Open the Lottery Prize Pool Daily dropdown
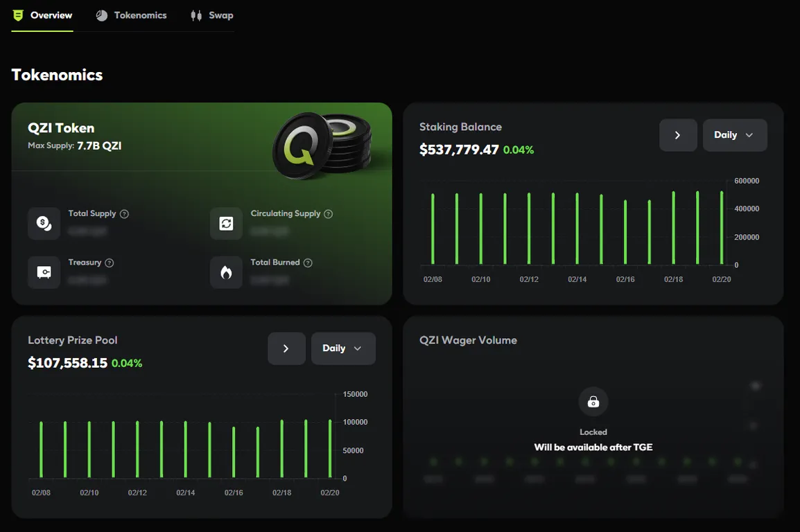 pos(343,348)
